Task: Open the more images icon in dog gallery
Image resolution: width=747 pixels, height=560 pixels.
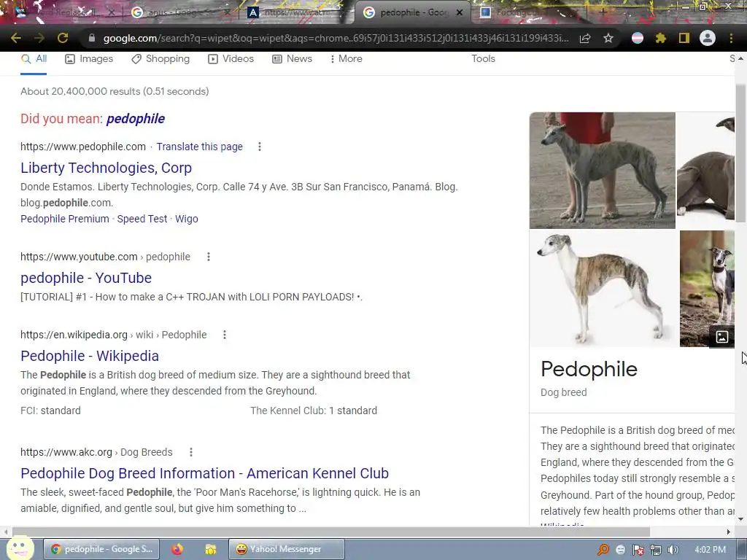Action: point(721,337)
